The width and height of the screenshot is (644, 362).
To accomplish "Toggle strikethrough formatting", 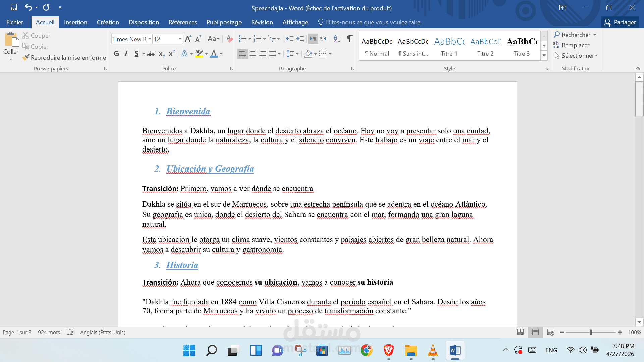I will 151,54.
